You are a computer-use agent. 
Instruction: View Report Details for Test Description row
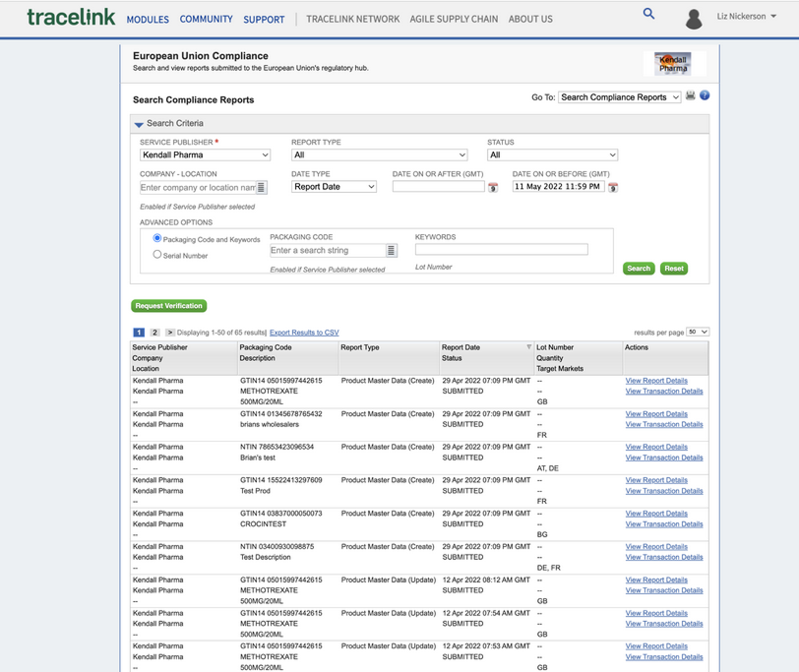(x=656, y=547)
